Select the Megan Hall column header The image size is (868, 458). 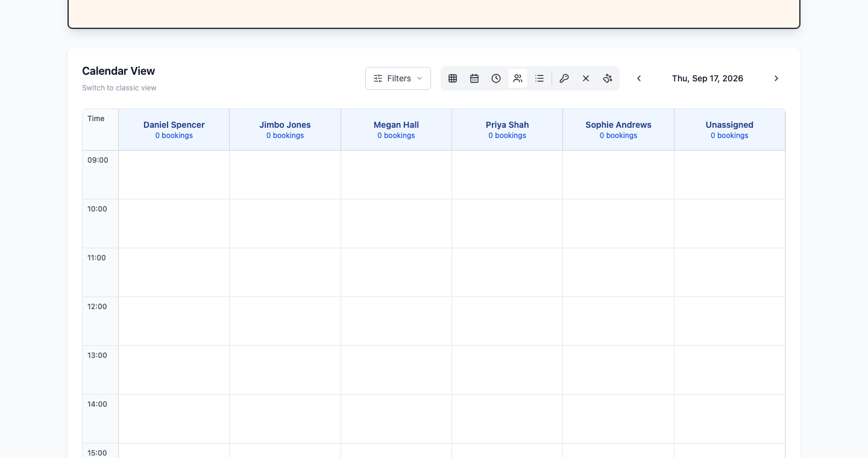point(396,130)
